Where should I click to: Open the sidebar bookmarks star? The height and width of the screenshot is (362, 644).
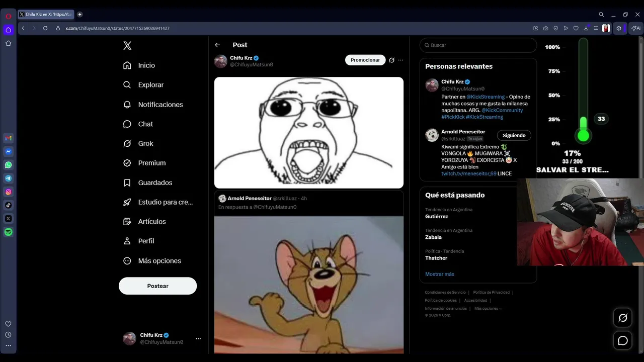coord(8,43)
